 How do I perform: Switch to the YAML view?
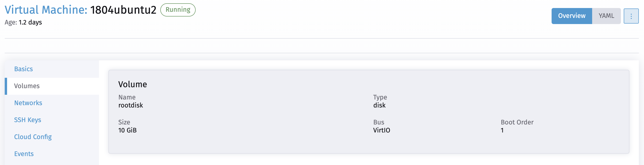point(606,16)
